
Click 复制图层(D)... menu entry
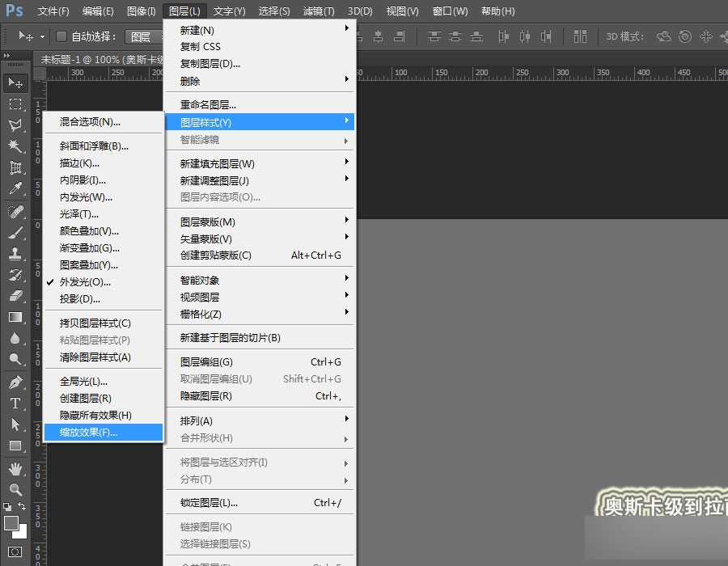pyautogui.click(x=210, y=64)
